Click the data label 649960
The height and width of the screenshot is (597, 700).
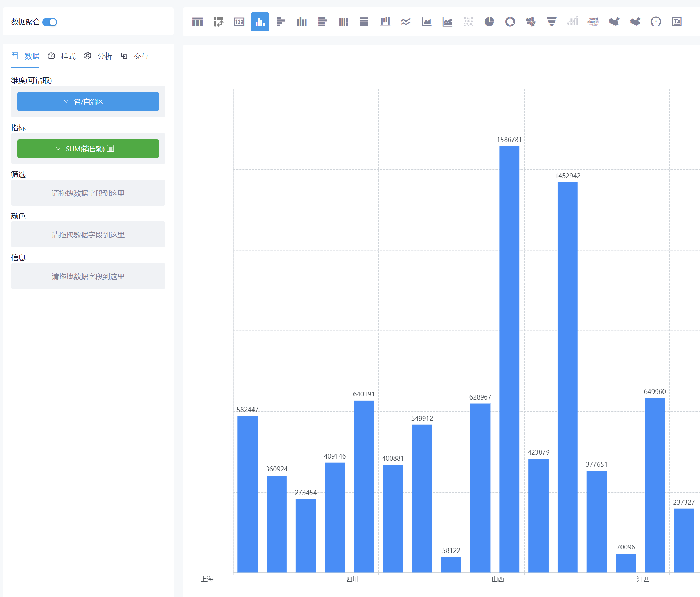[655, 392]
